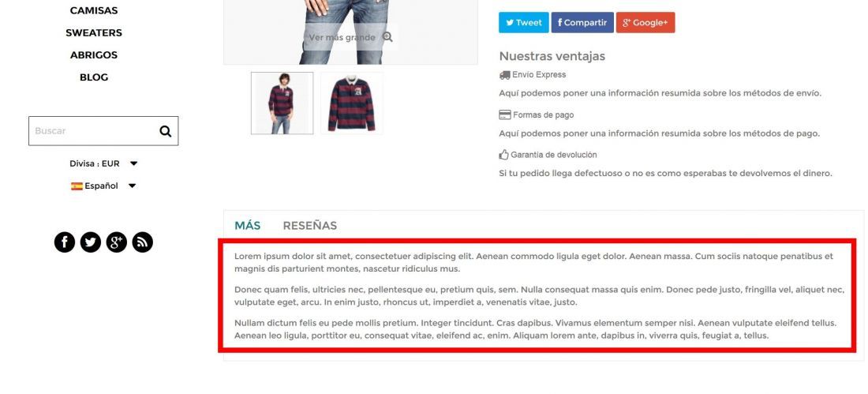Open the CAMISAS menu category

(x=94, y=10)
